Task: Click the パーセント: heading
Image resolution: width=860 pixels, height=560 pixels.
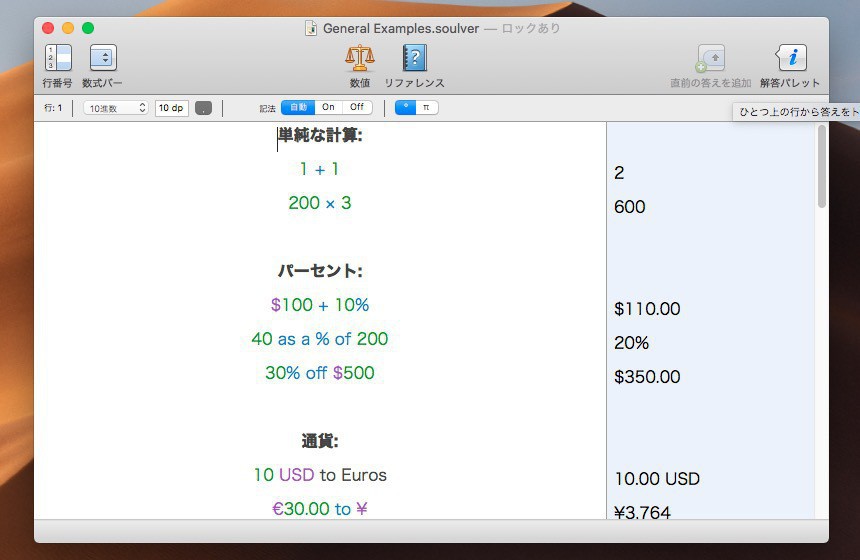Action: [x=320, y=271]
